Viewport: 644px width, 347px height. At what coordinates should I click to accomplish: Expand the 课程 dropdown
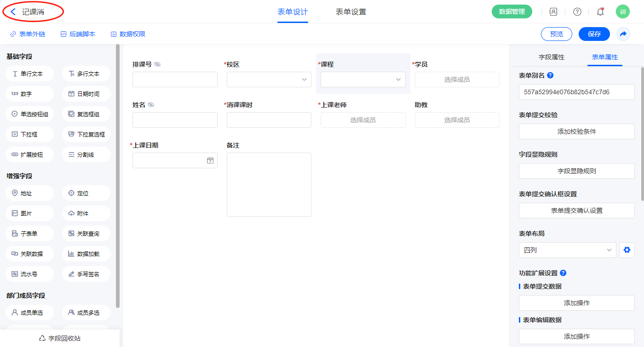click(363, 80)
